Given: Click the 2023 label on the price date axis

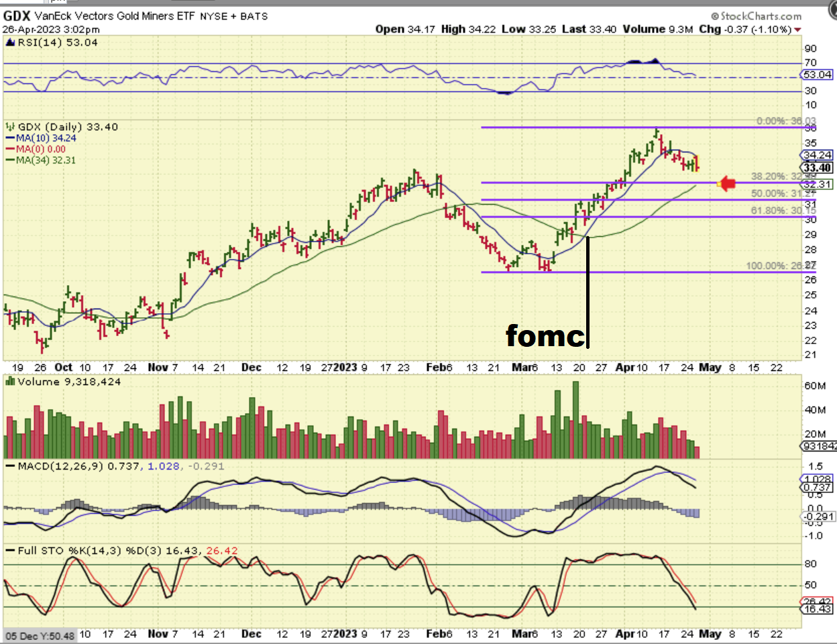Looking at the screenshot, I should pyautogui.click(x=345, y=367).
